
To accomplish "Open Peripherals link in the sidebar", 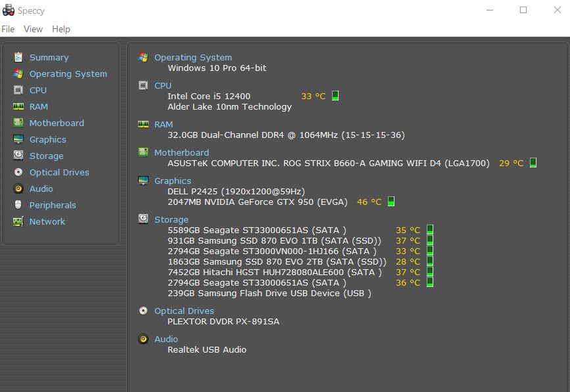I will click(53, 205).
